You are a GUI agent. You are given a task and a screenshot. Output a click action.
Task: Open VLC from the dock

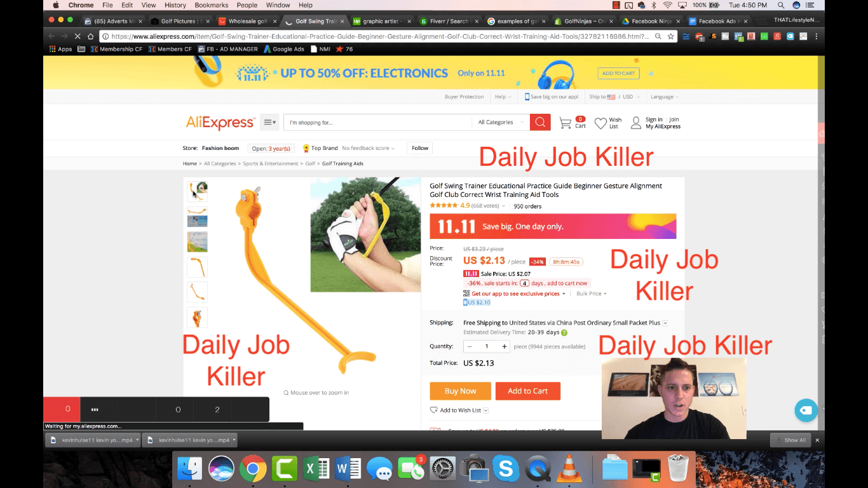pos(569,469)
